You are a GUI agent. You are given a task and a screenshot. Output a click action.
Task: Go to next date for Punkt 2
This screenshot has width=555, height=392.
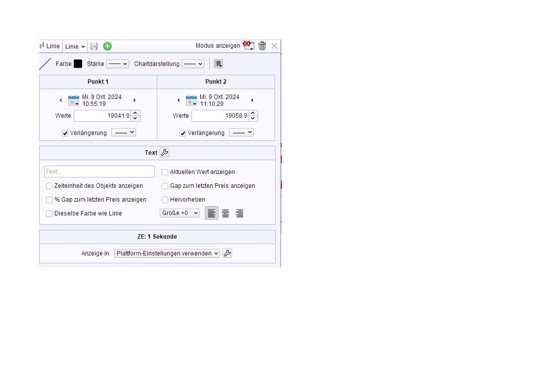click(252, 100)
